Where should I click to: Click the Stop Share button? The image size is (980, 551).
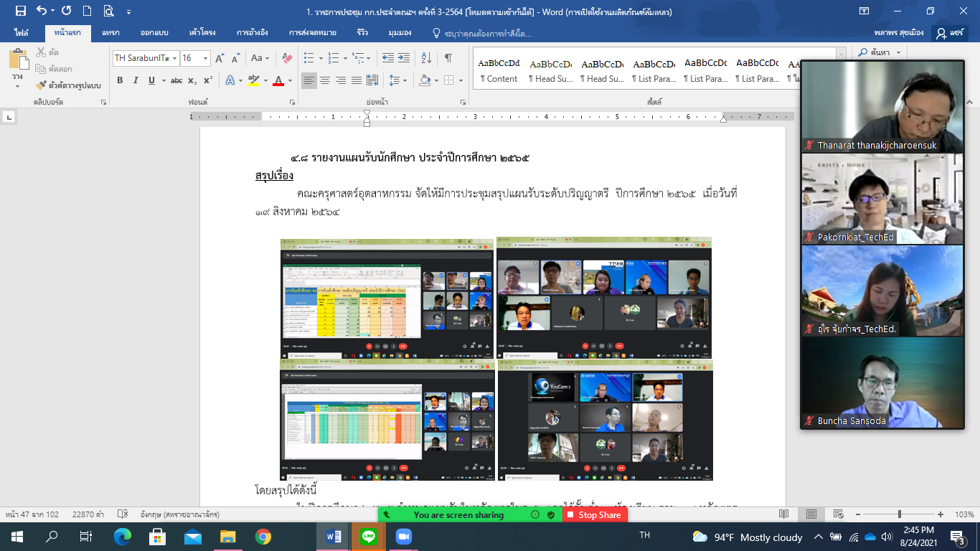tap(595, 515)
